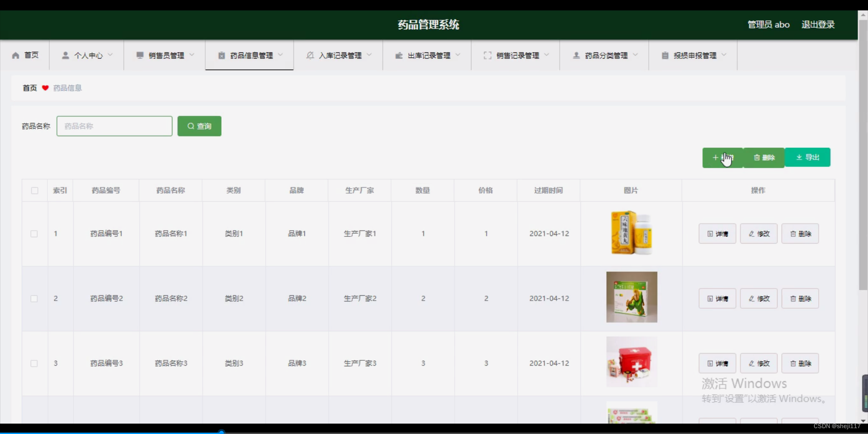Select the 个人中心 user icon

pos(66,55)
